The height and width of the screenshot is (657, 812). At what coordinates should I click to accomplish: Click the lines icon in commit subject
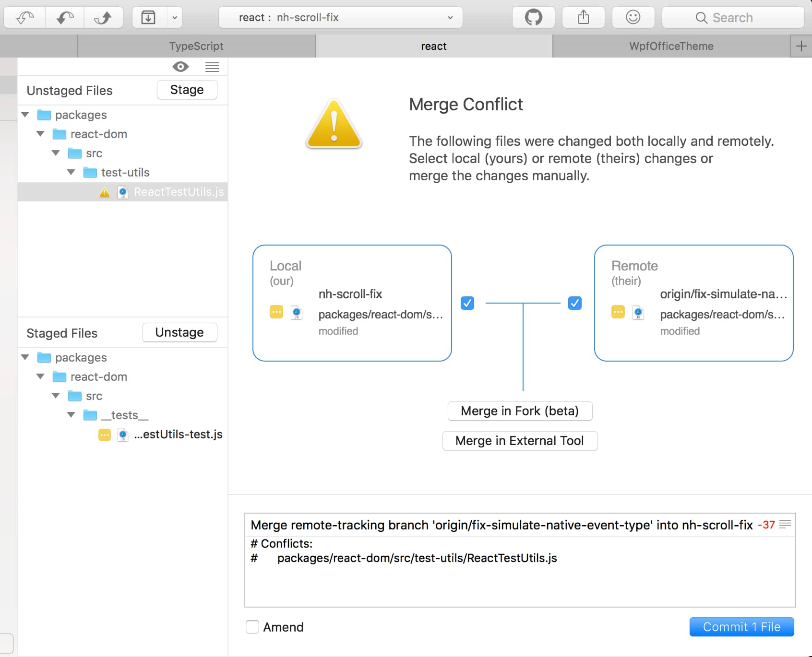785,524
